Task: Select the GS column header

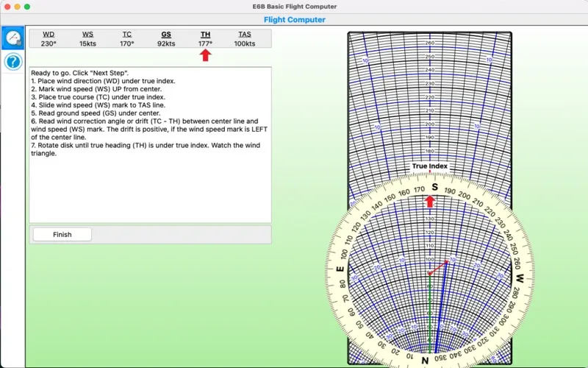Action: point(166,34)
